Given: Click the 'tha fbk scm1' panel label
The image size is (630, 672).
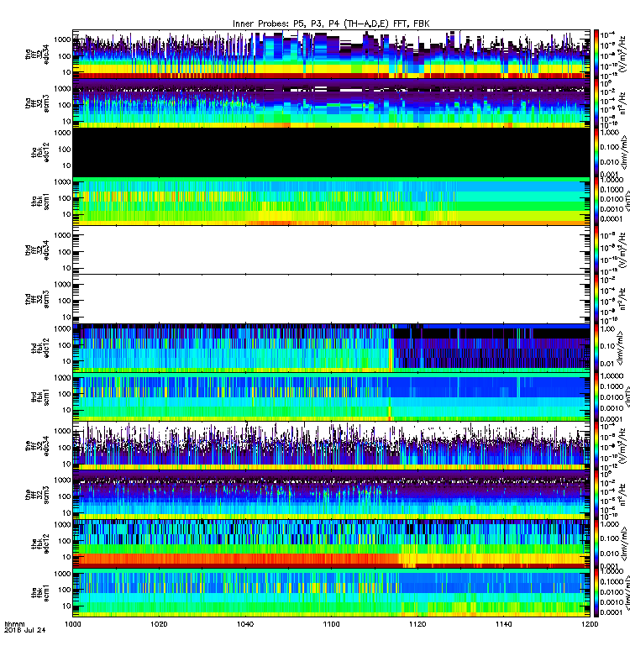Looking at the screenshot, I should tap(40, 202).
